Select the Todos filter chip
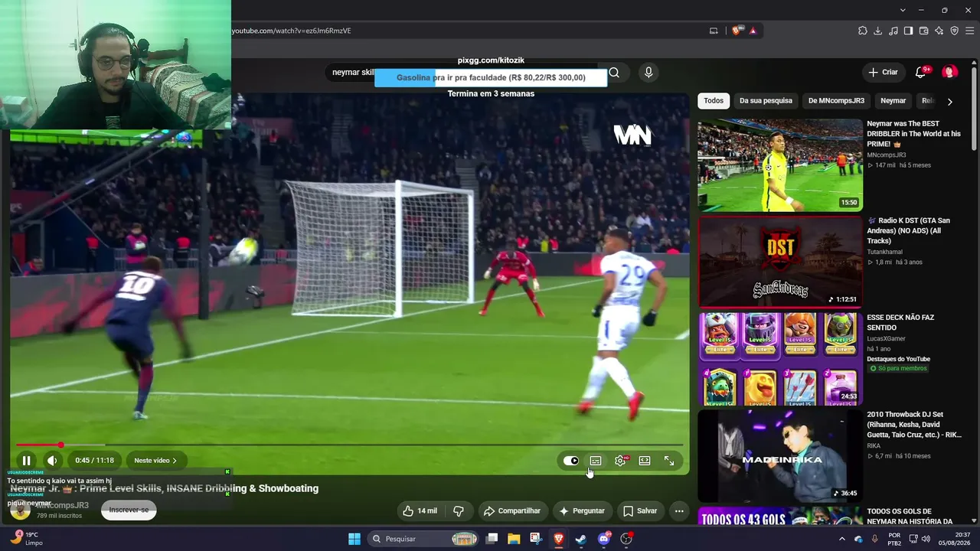Image resolution: width=980 pixels, height=551 pixels. pos(714,101)
